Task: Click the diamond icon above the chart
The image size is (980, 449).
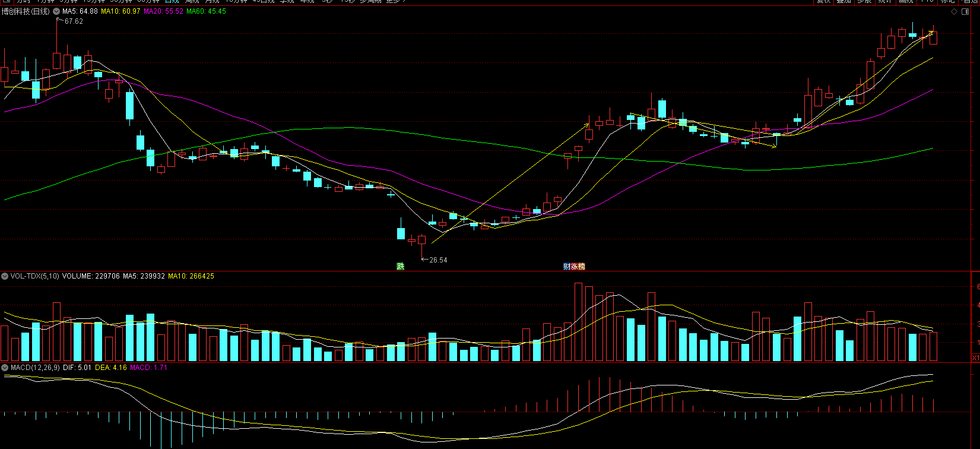Action: tap(954, 11)
